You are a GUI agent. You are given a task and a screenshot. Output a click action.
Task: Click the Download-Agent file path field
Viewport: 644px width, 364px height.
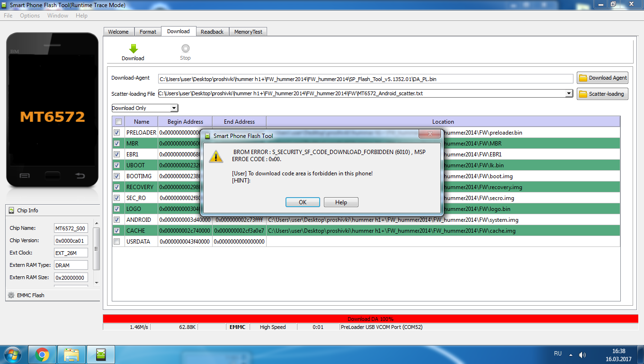coord(365,79)
